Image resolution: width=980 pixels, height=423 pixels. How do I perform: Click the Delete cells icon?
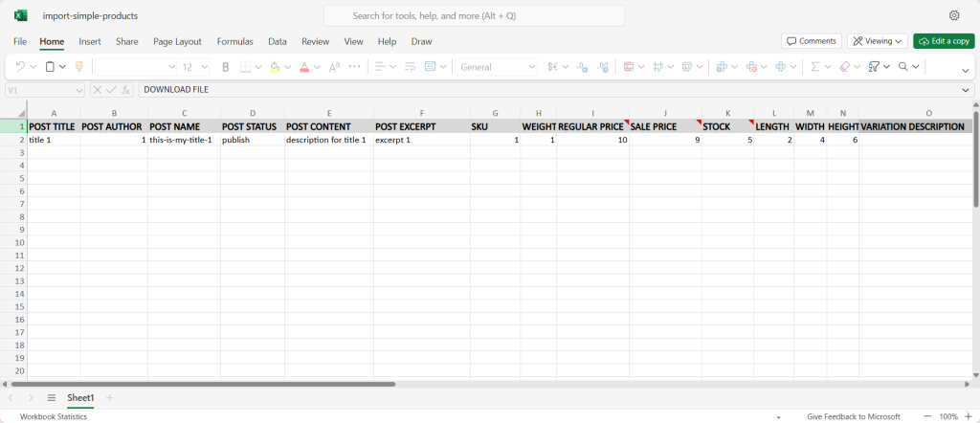click(751, 67)
